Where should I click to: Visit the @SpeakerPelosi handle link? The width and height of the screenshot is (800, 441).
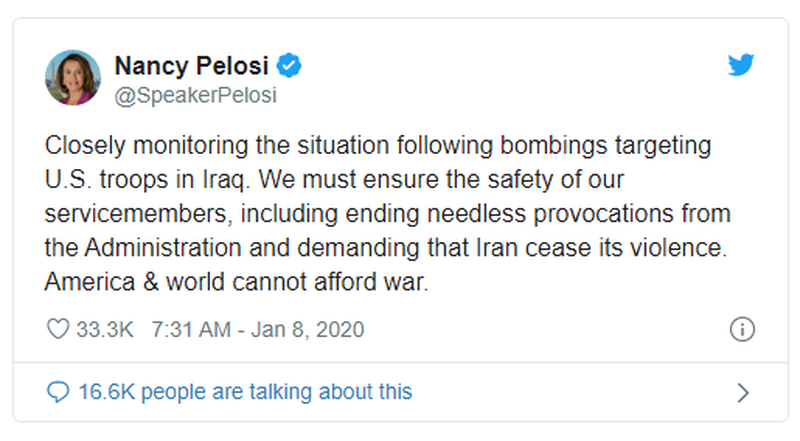point(195,95)
